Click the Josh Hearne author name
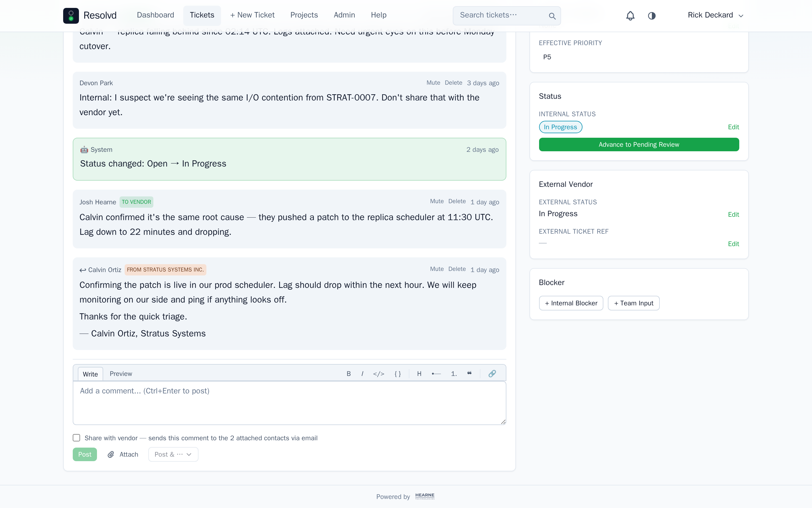Screen dimensions: 812x508 tap(98, 202)
